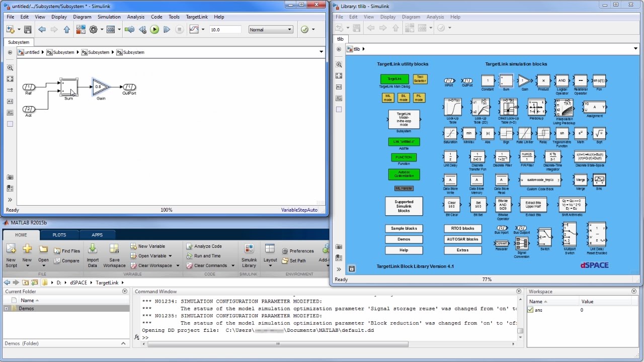Open Command Window panel actions dropdown
Viewport: 644px width, 362px height.
[519, 291]
